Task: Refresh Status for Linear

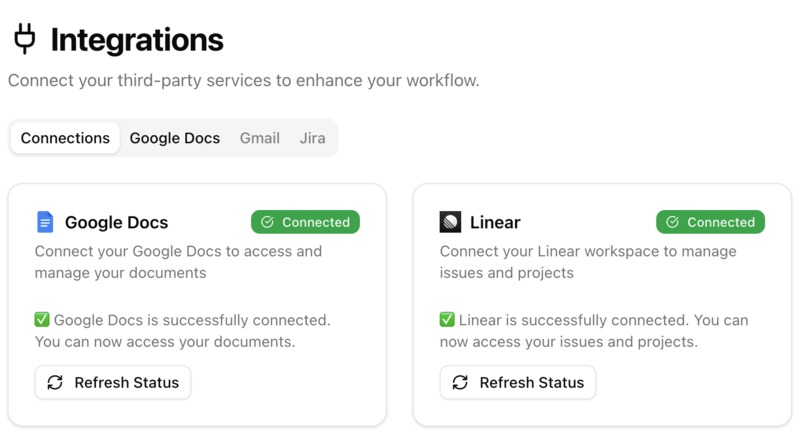Action: tap(518, 382)
